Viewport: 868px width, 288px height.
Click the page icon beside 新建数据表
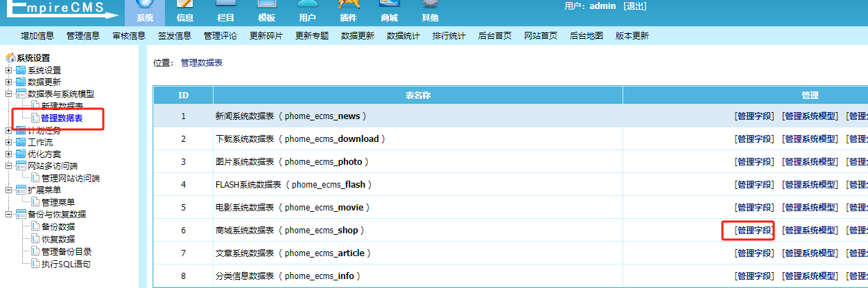pyautogui.click(x=35, y=106)
